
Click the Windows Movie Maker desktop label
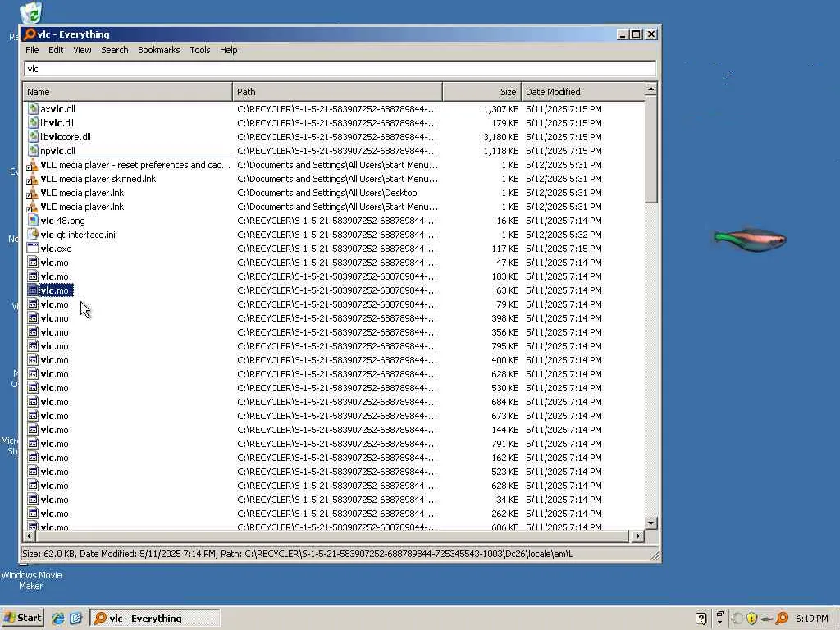pyautogui.click(x=31, y=580)
